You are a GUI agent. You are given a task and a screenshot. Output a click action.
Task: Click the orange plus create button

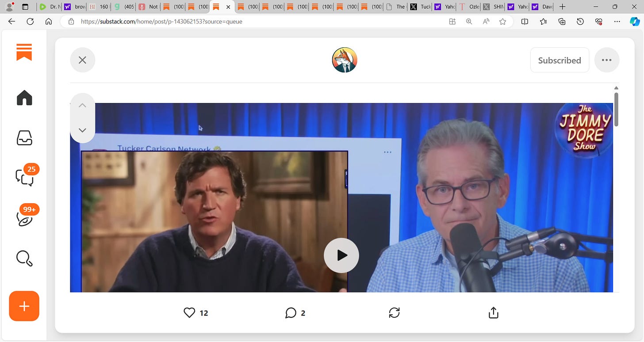click(24, 306)
